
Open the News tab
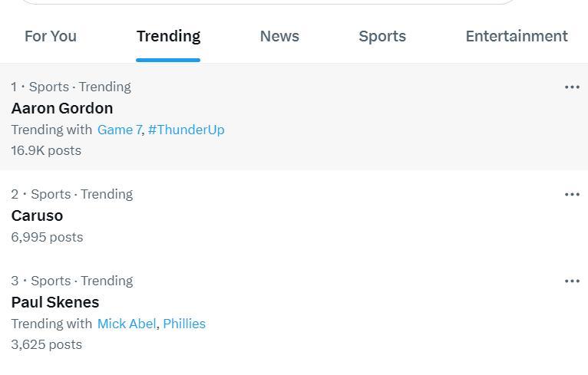[279, 36]
